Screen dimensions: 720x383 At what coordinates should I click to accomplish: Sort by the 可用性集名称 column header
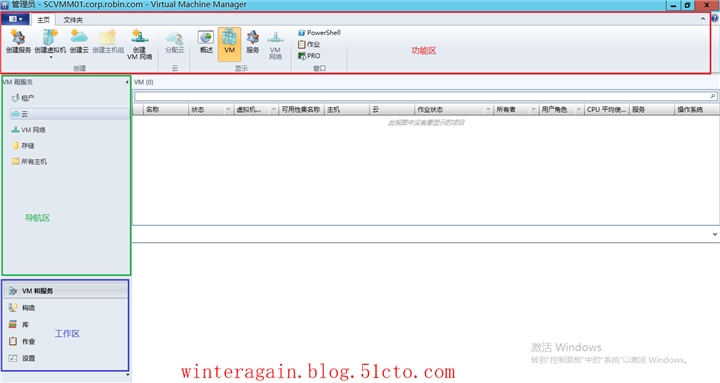(x=301, y=110)
